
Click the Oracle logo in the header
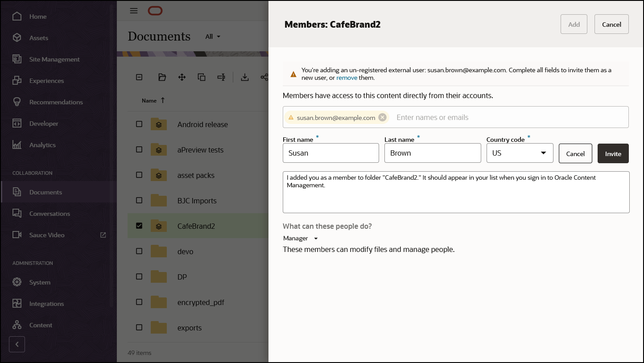point(155,11)
